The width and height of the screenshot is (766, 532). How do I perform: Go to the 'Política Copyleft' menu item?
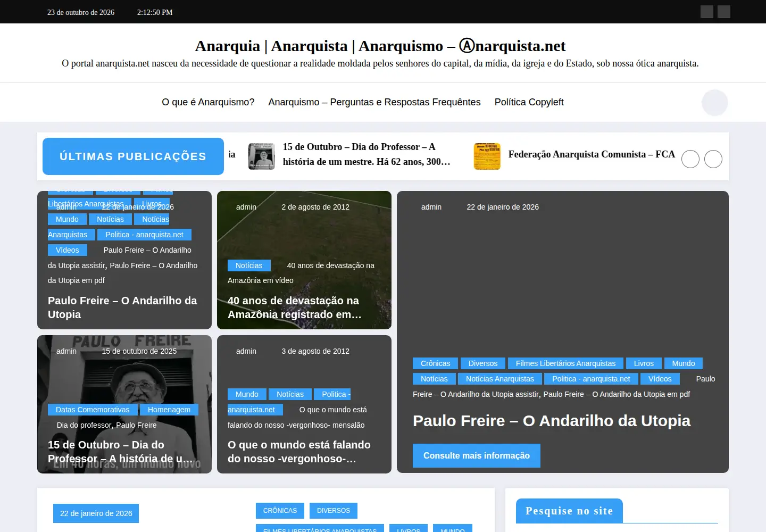(x=529, y=102)
